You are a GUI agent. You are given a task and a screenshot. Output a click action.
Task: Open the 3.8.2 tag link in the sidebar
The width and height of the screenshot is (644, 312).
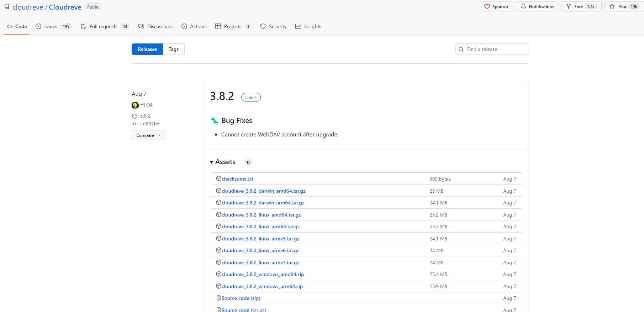[145, 116]
